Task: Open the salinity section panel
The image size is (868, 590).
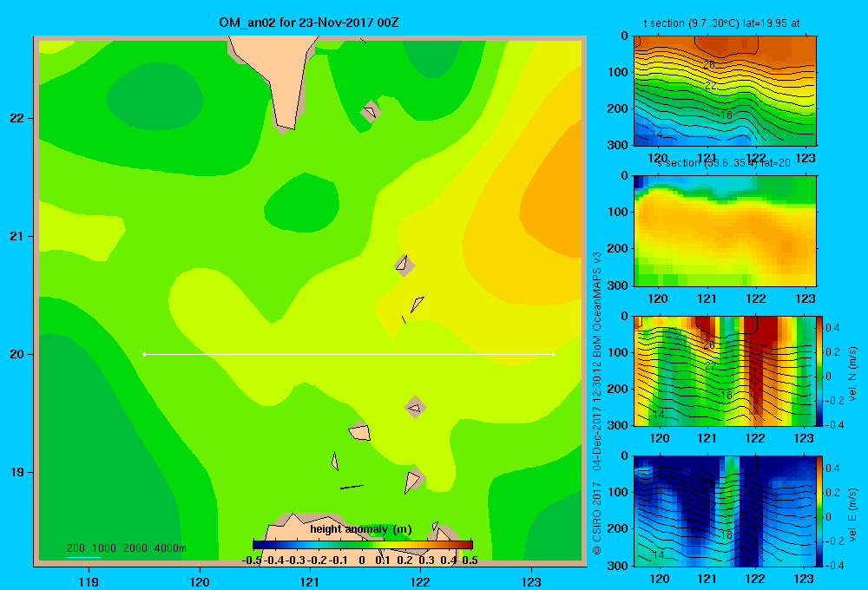Action: coord(725,231)
